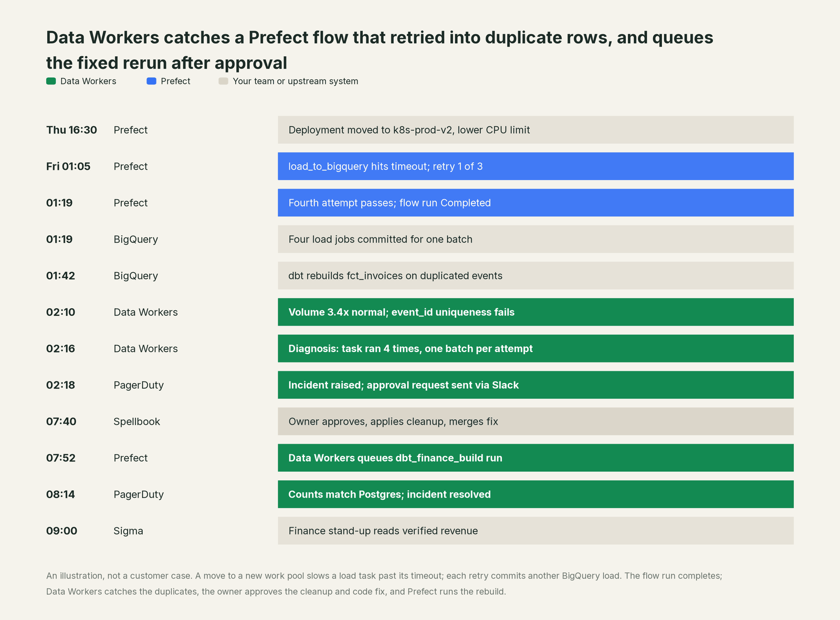Click the '07:40' timestamp

pos(61,421)
